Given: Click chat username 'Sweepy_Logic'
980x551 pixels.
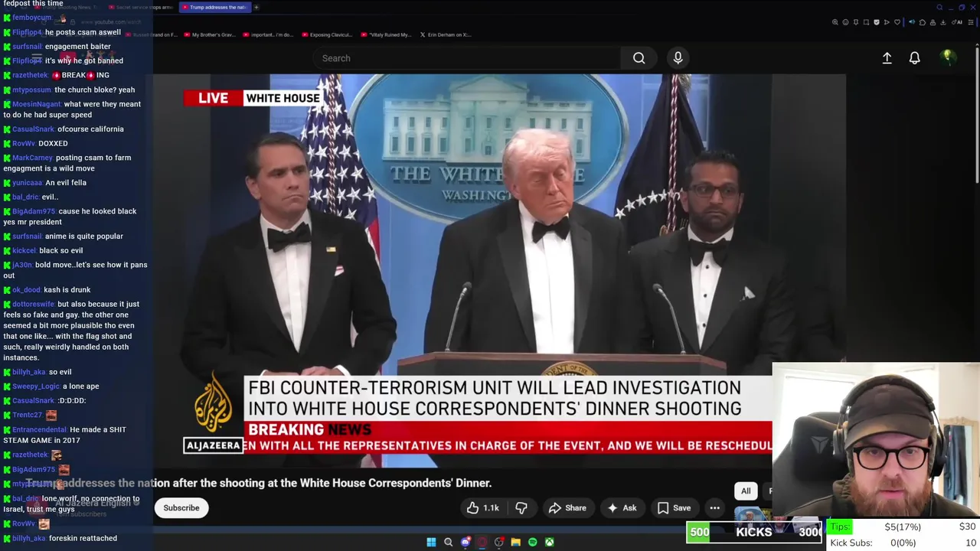Looking at the screenshot, I should click(x=35, y=386).
